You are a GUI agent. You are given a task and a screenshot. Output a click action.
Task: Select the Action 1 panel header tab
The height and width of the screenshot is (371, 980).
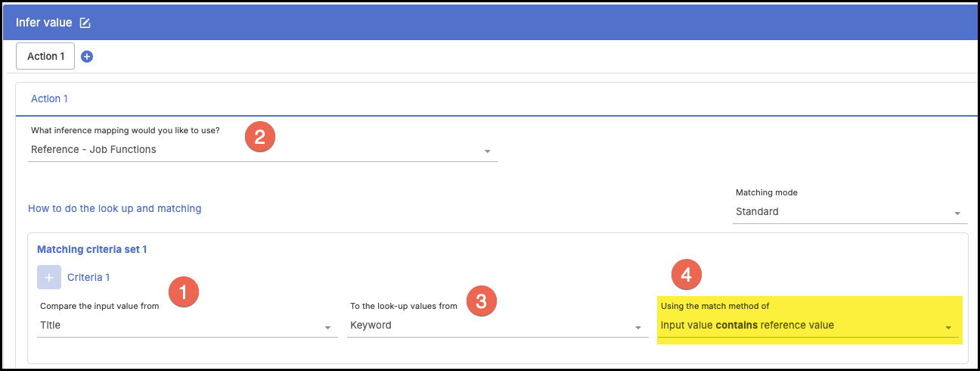[49, 99]
